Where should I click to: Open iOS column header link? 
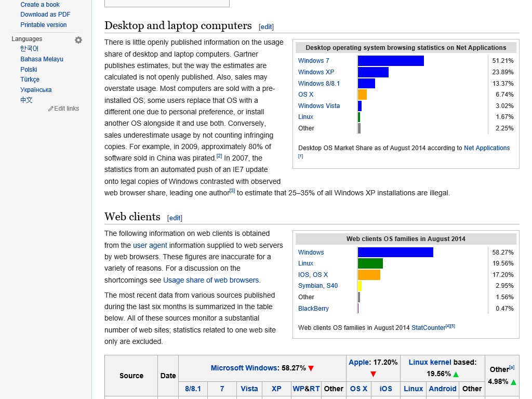(386, 389)
